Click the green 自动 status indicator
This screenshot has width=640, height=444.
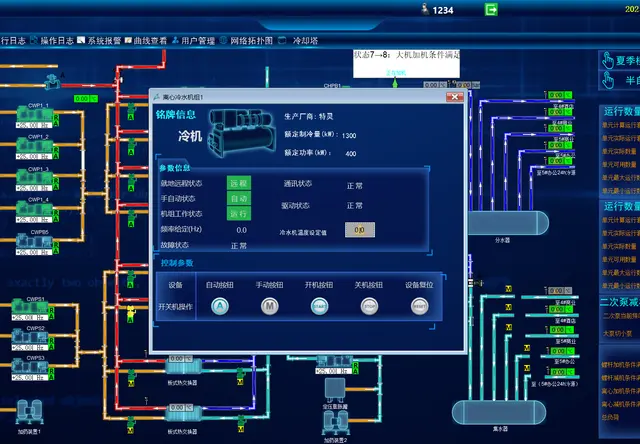click(239, 199)
